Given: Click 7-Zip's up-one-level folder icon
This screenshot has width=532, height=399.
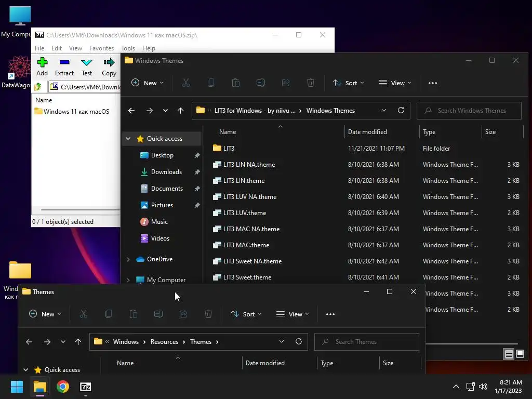Looking at the screenshot, I should pyautogui.click(x=38, y=87).
